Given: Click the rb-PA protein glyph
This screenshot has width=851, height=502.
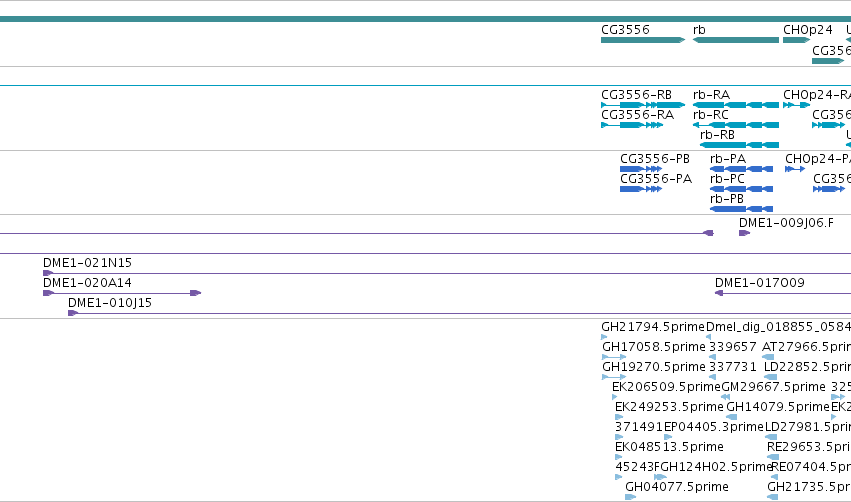Looking at the screenshot, I should point(741,169).
